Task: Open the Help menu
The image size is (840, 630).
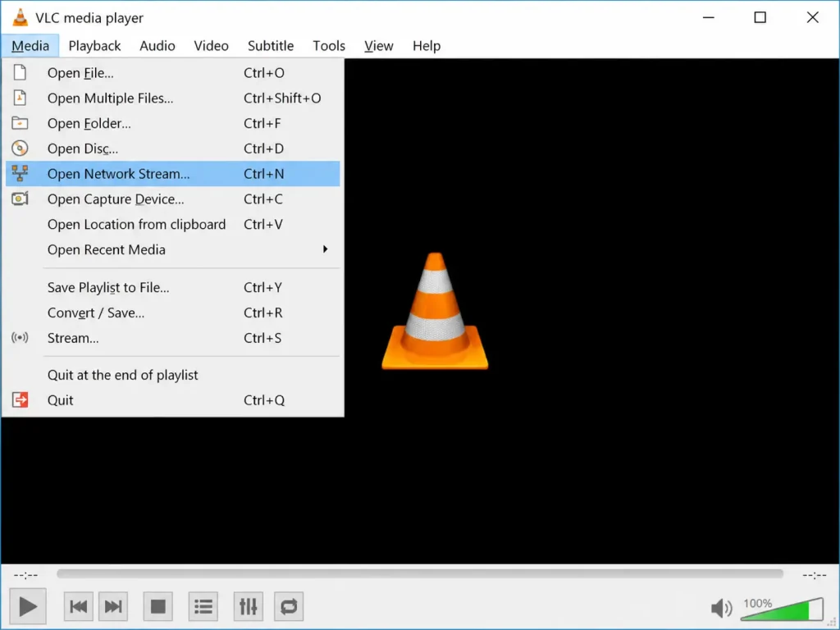Action: (x=427, y=46)
